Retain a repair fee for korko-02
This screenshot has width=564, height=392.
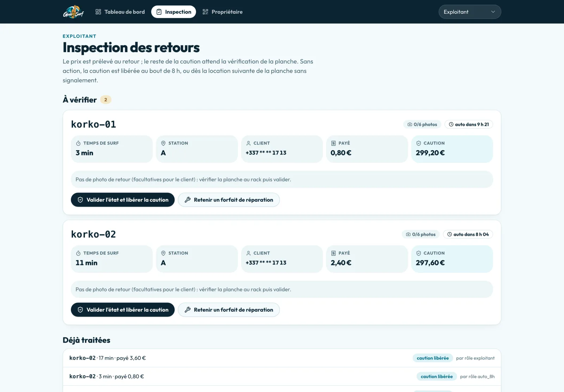pos(229,310)
